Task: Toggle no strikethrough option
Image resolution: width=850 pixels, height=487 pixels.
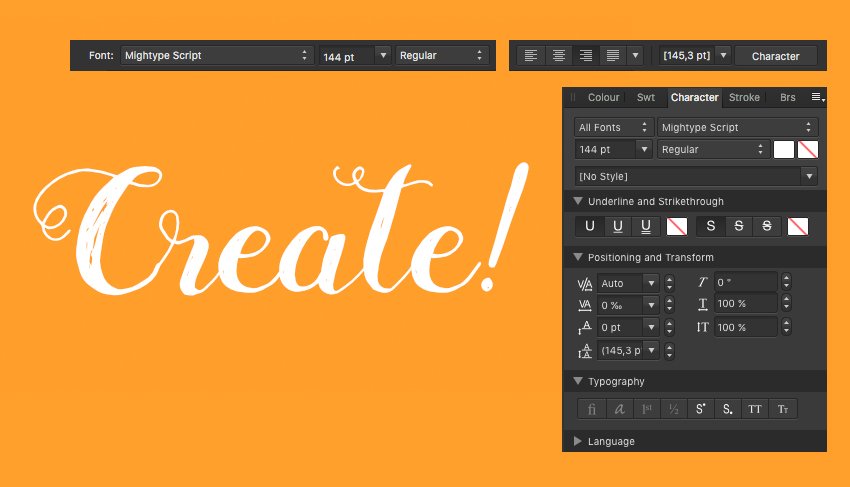Action: click(x=711, y=226)
